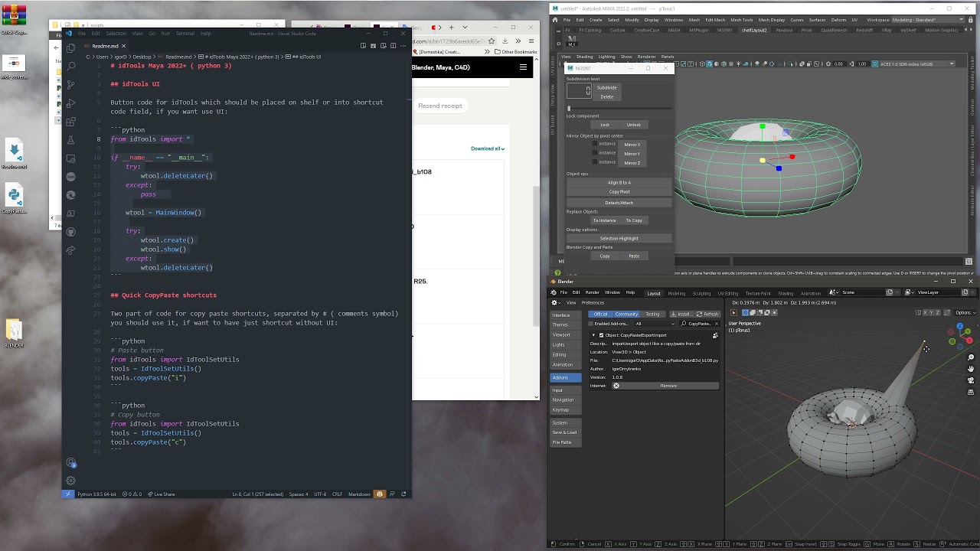Open the GitHub icon in VS Code sidebar
This screenshot has height=551, width=980.
(71, 231)
